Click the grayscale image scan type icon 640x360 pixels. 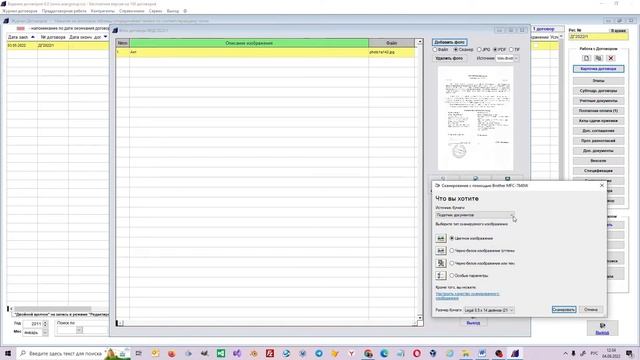(x=441, y=251)
